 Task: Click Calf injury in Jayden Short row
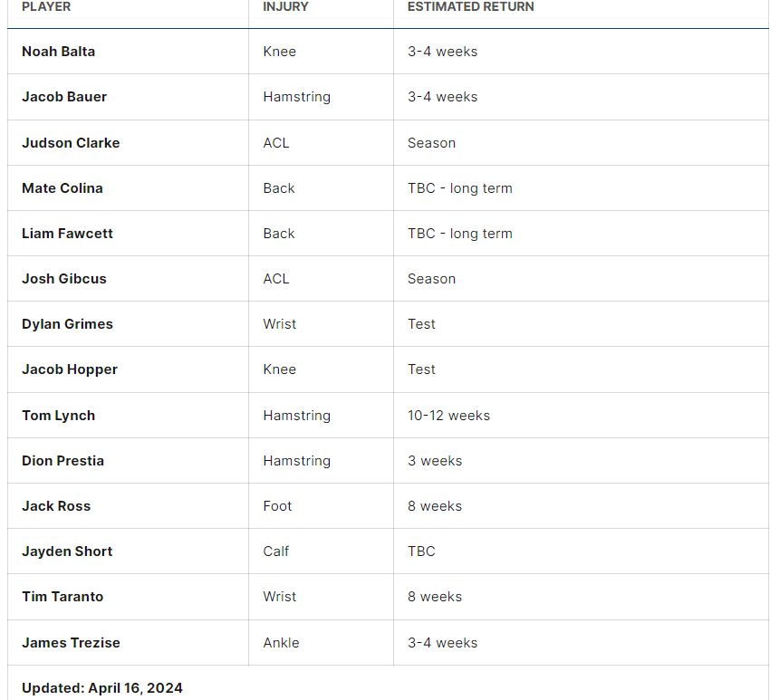coord(276,551)
